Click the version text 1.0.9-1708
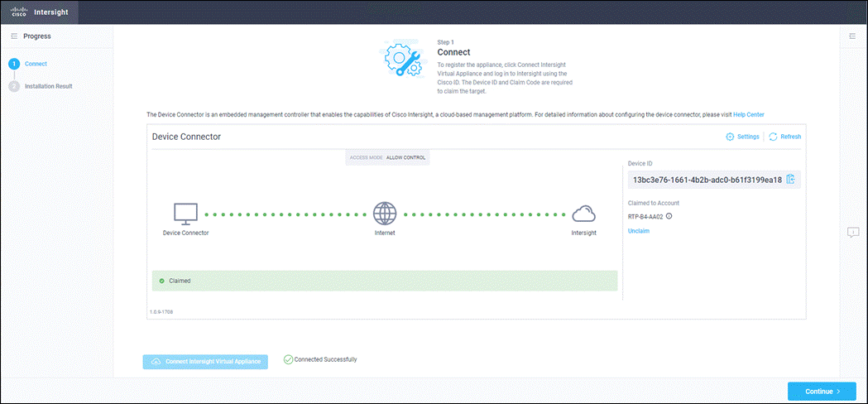 (x=161, y=312)
